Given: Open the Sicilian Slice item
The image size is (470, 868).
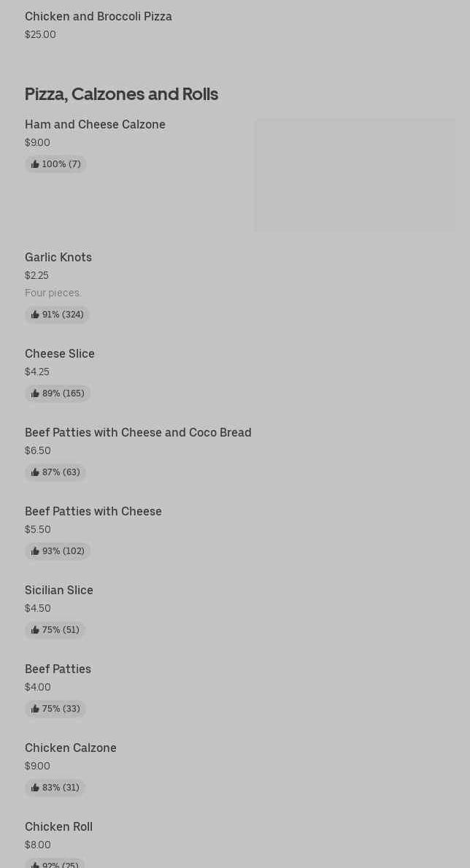Looking at the screenshot, I should click(x=58, y=590).
